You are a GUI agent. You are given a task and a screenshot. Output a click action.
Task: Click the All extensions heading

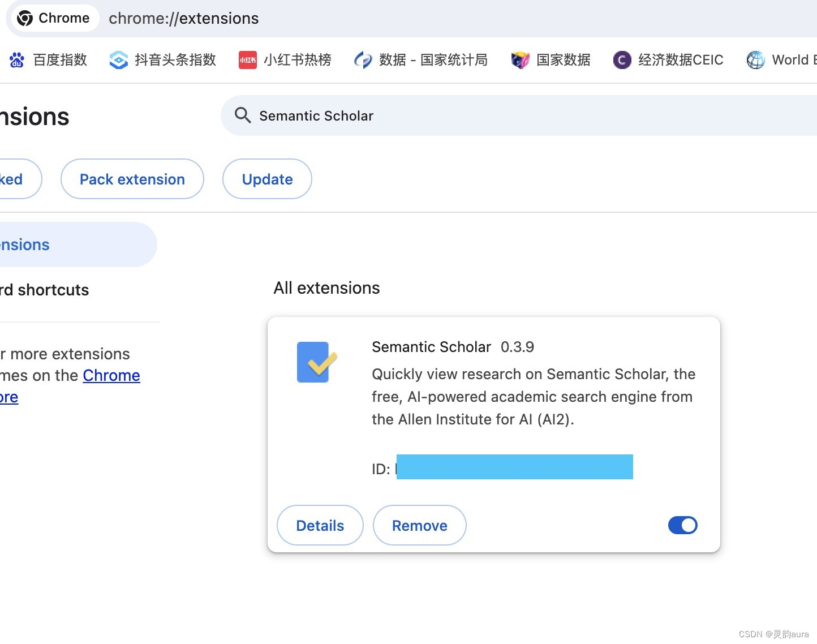coord(327,288)
